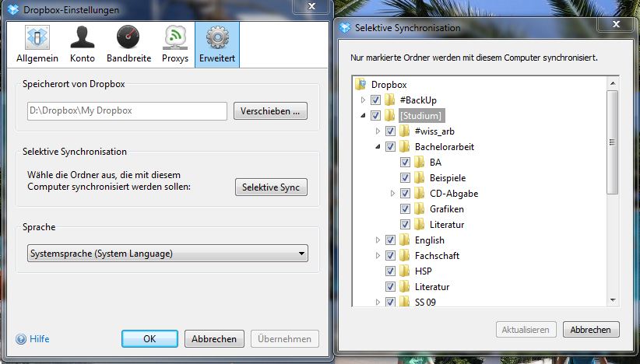Click the greyed-out Aktualisieren button
This screenshot has width=640, height=364.
pos(526,329)
